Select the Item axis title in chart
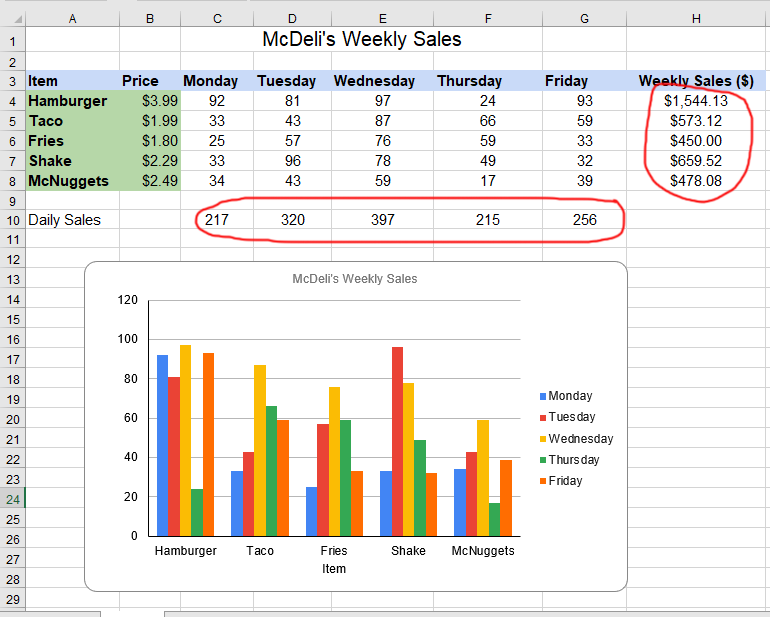770x617 pixels. (334, 569)
